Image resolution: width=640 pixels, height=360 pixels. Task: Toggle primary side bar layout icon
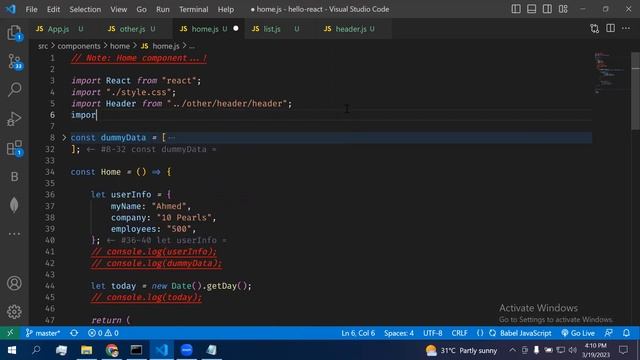pos(516,9)
